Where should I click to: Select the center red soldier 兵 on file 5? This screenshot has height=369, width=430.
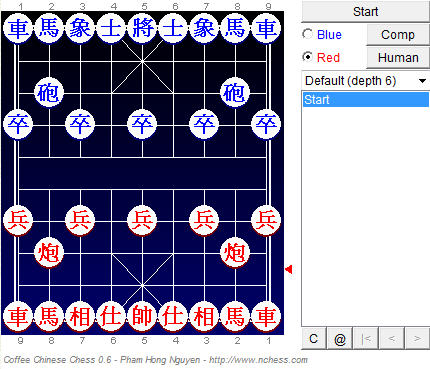(142, 220)
